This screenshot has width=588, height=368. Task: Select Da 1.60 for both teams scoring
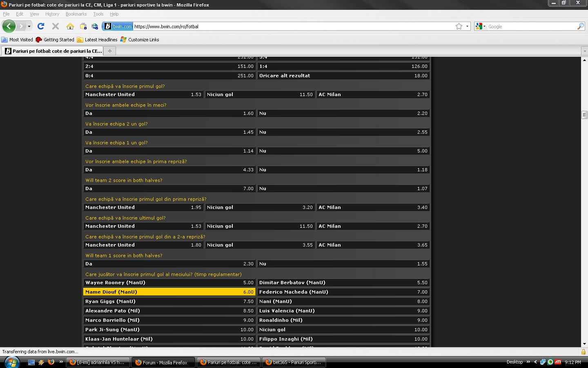tap(169, 113)
